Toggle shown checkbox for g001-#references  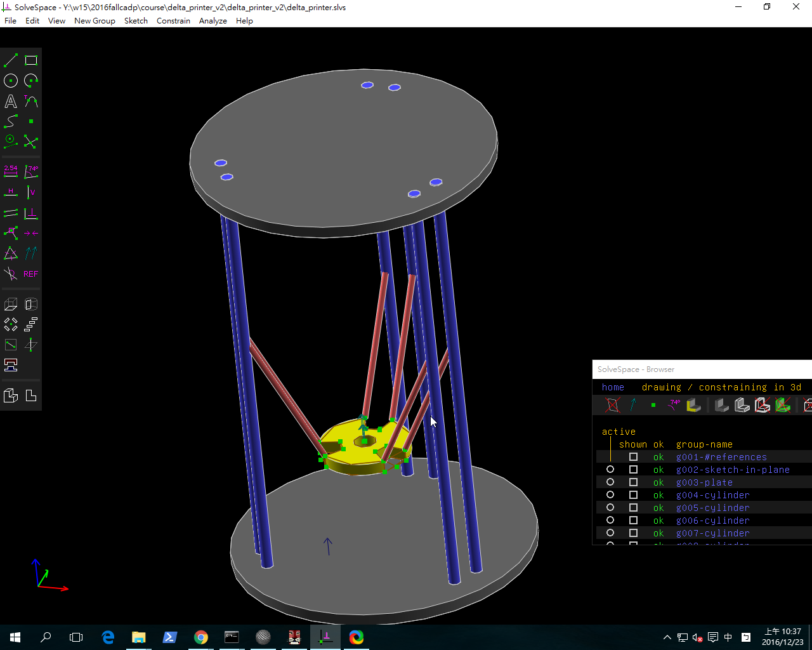pyautogui.click(x=633, y=457)
